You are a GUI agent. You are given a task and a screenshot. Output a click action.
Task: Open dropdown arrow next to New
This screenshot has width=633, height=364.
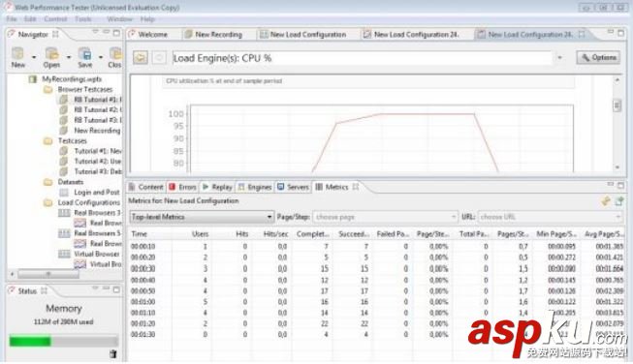[34, 57]
